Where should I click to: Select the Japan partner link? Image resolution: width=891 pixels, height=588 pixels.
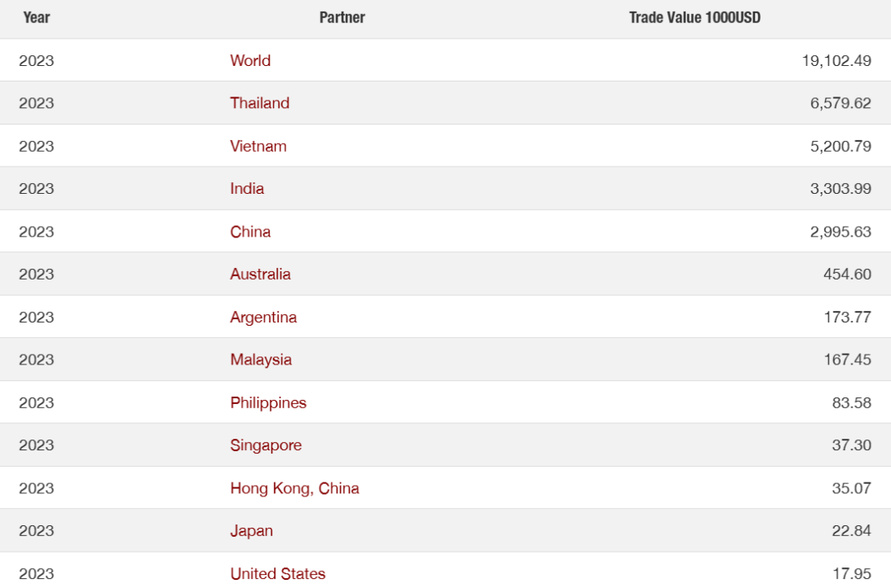coord(251,531)
